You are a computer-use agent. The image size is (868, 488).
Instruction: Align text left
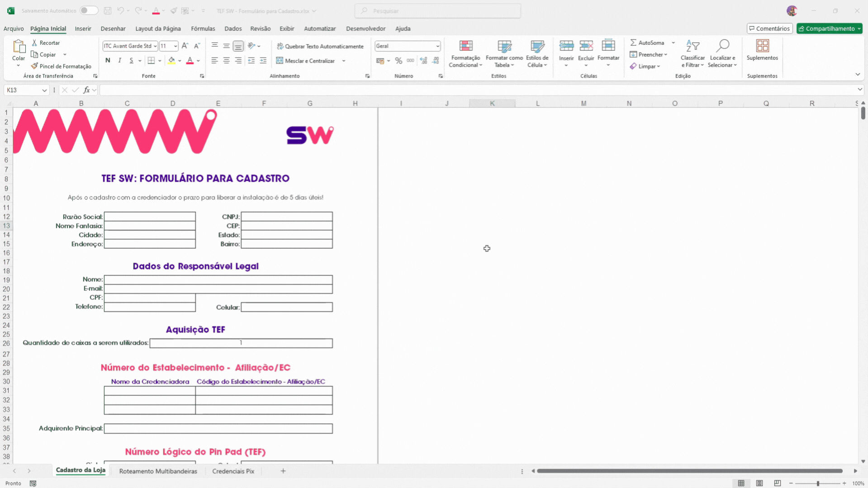pyautogui.click(x=215, y=61)
